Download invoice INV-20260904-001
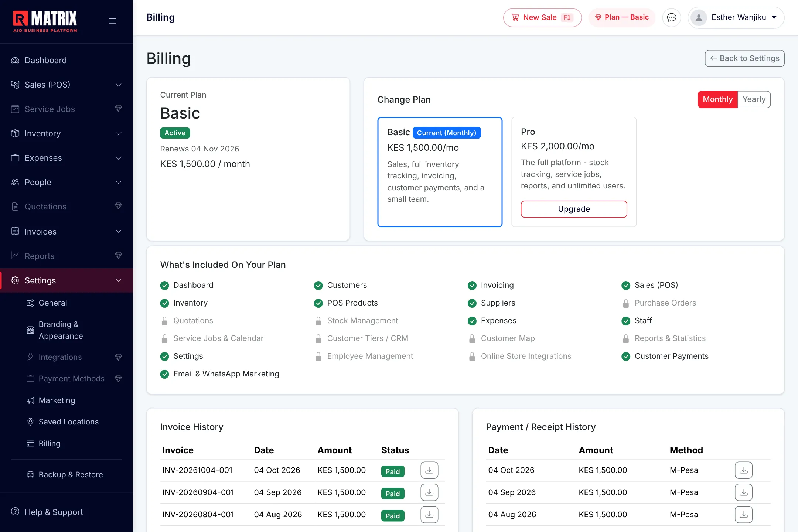This screenshot has width=798, height=532. coord(429,492)
